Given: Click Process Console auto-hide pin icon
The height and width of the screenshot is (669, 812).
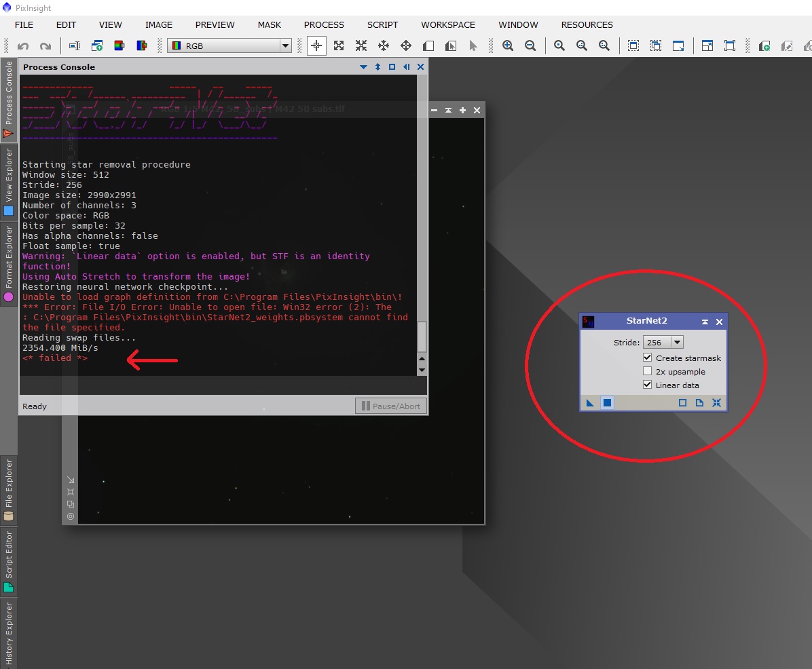Looking at the screenshot, I should pos(407,66).
